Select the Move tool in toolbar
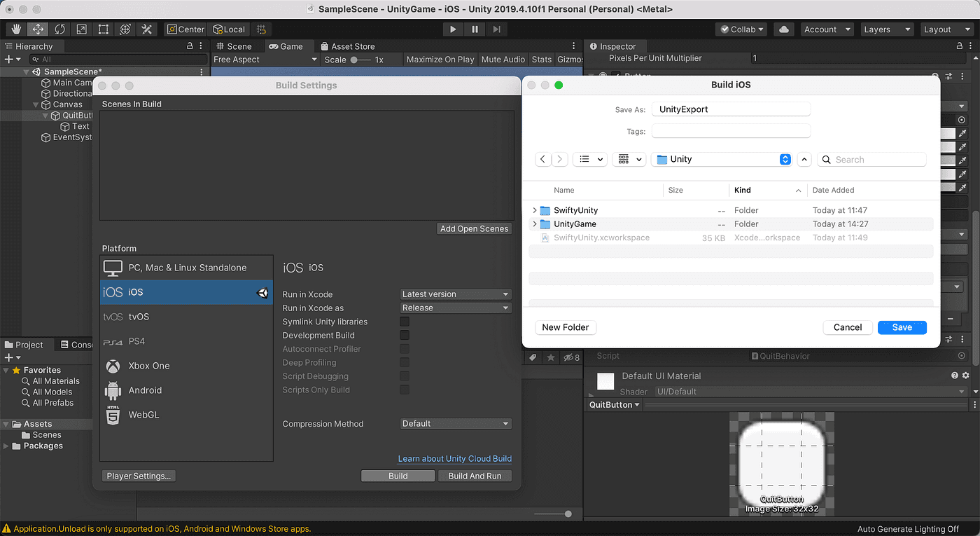Image resolution: width=980 pixels, height=536 pixels. [x=38, y=29]
